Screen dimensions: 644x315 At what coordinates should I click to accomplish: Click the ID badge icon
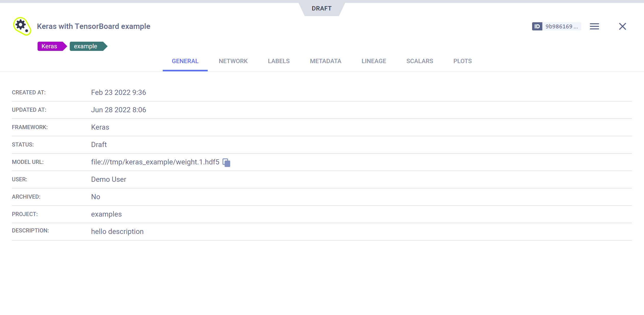pyautogui.click(x=537, y=26)
